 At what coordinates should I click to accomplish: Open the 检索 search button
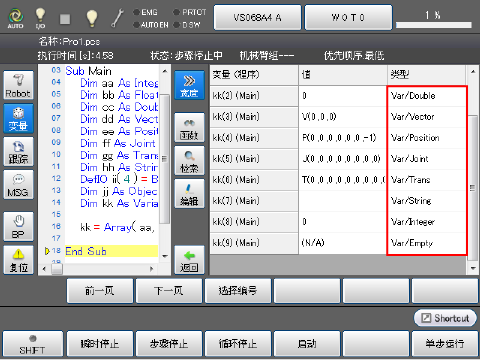pyautogui.click(x=189, y=161)
